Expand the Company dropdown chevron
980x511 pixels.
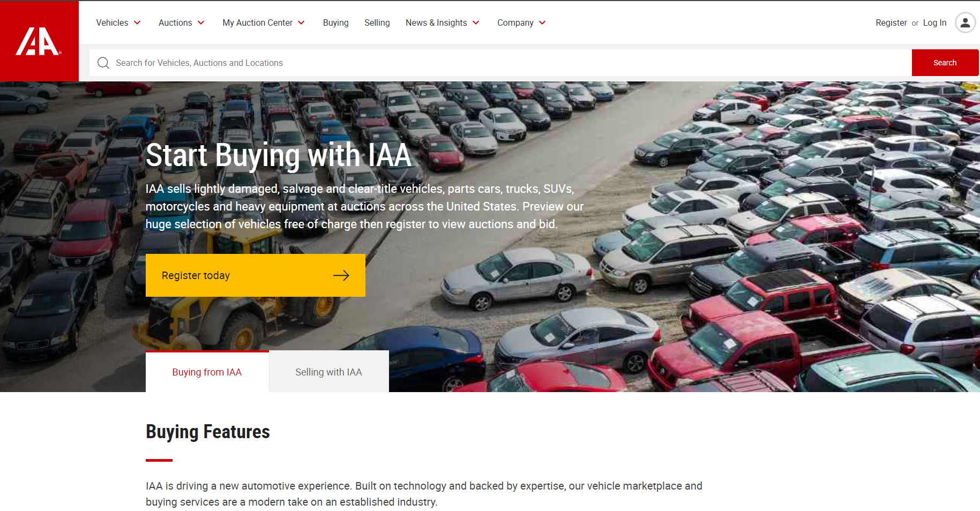coord(542,22)
